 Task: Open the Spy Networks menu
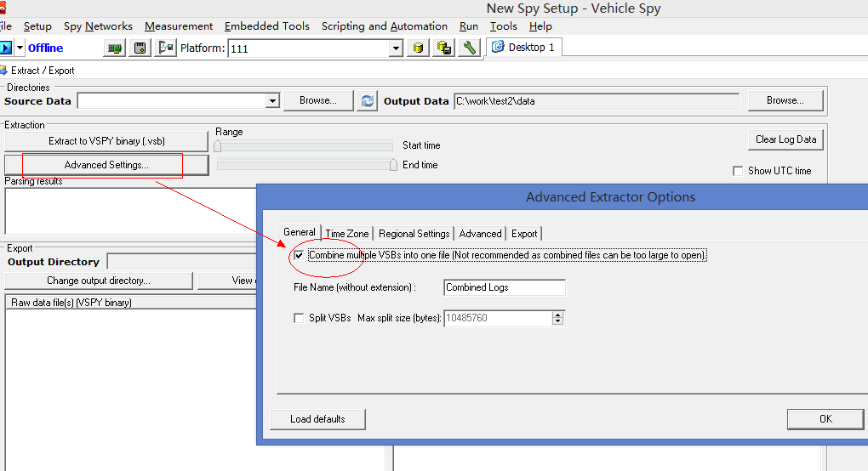98,26
